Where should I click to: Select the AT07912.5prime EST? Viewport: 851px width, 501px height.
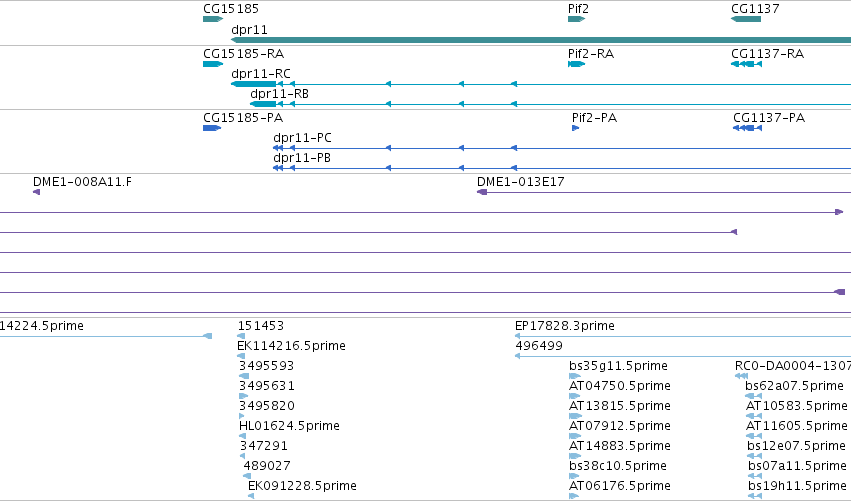619,426
